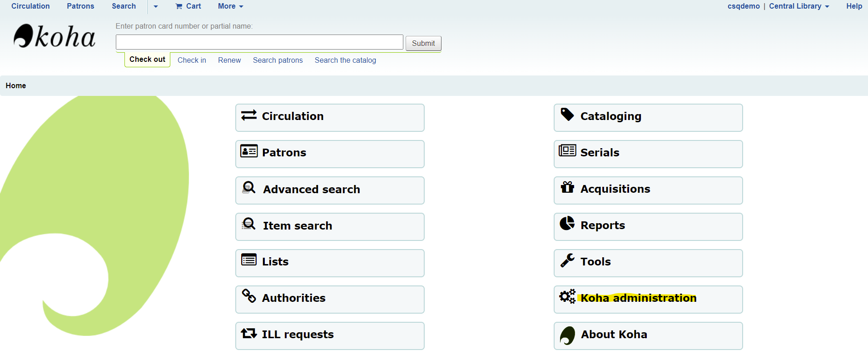The height and width of the screenshot is (360, 868).
Task: Click the Circulation arrows icon
Action: 249,115
